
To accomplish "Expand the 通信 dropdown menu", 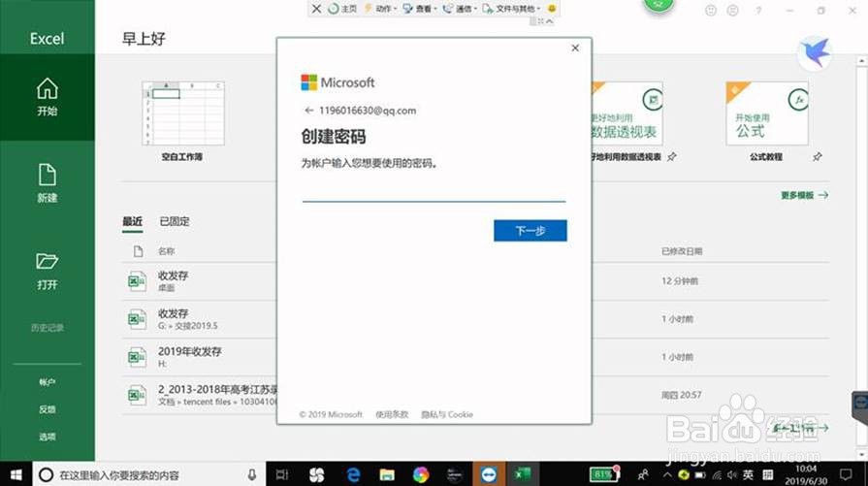I will coord(460,9).
